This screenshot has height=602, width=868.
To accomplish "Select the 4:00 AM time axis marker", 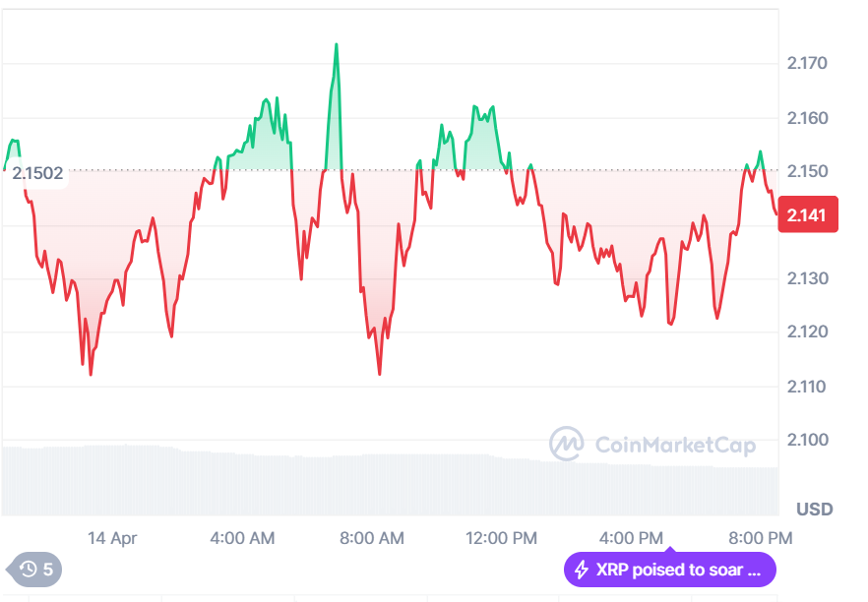I will pos(242,538).
